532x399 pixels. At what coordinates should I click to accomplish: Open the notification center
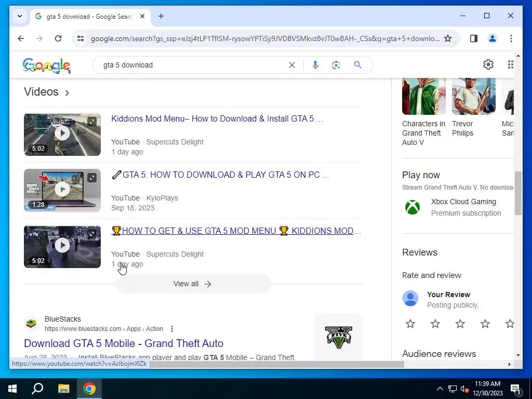click(516, 389)
